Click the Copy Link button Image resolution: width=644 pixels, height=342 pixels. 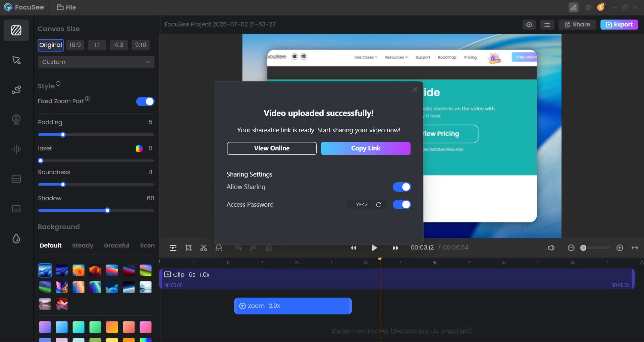pos(366,148)
